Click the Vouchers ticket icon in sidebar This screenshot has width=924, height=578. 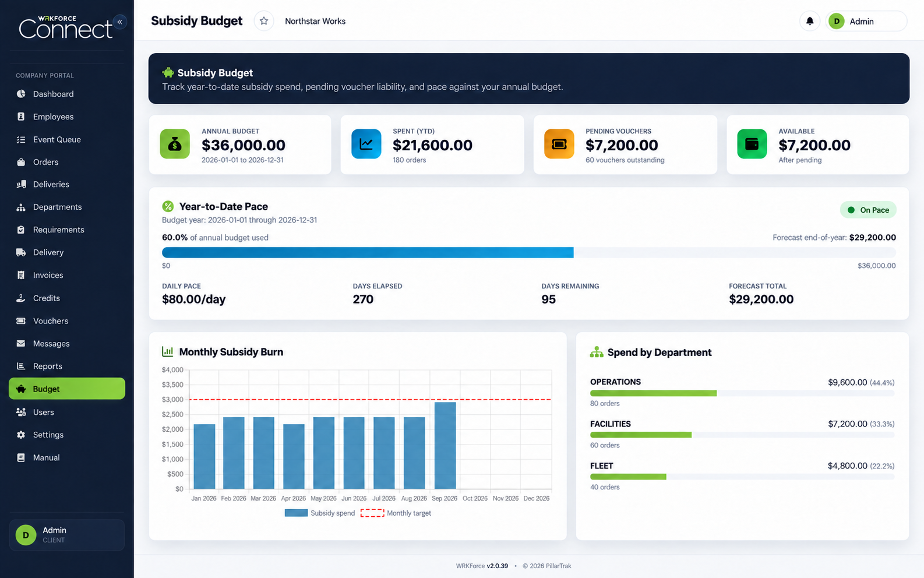click(x=21, y=321)
